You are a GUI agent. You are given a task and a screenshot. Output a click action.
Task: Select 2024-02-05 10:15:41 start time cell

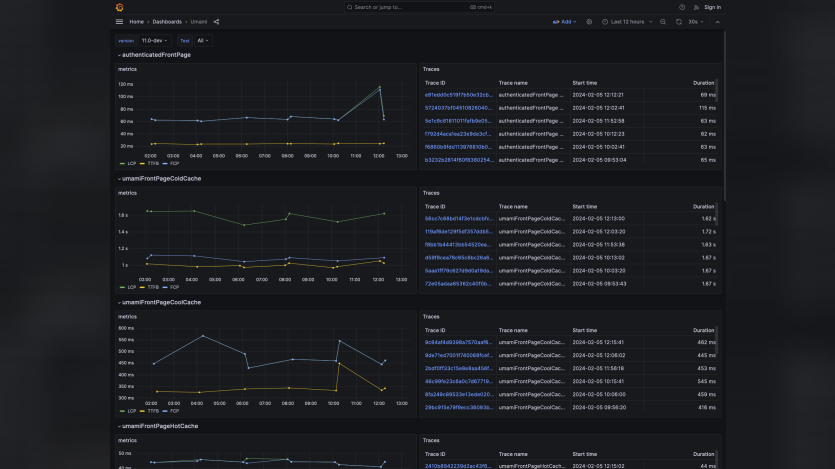(x=598, y=382)
